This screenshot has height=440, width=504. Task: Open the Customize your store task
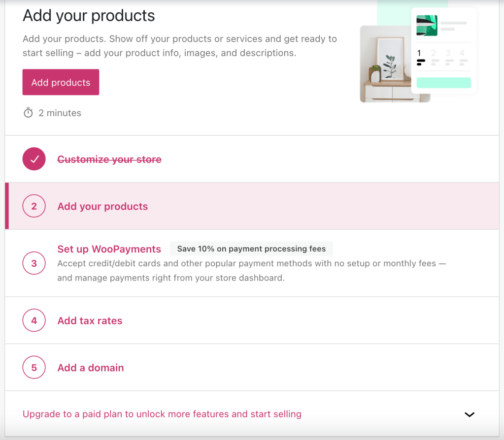[109, 159]
